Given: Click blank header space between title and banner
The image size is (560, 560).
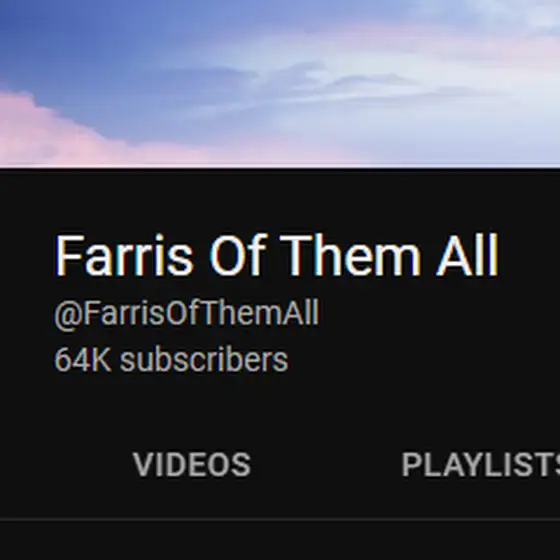Looking at the screenshot, I should click(x=280, y=200).
